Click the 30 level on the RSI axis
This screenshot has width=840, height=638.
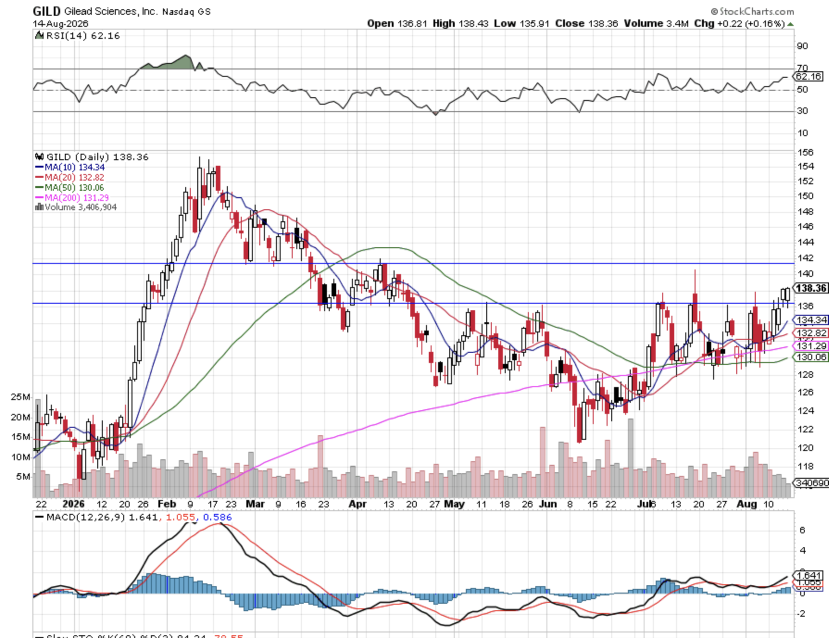pyautogui.click(x=802, y=111)
